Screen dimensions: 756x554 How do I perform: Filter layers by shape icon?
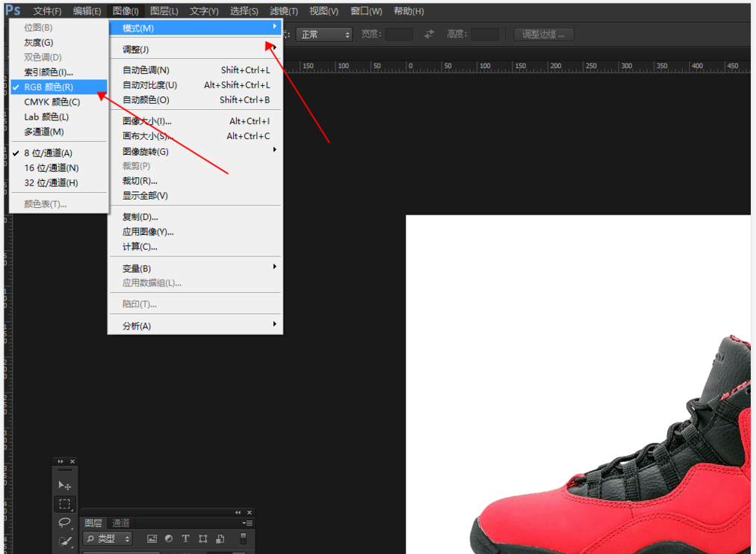203,538
